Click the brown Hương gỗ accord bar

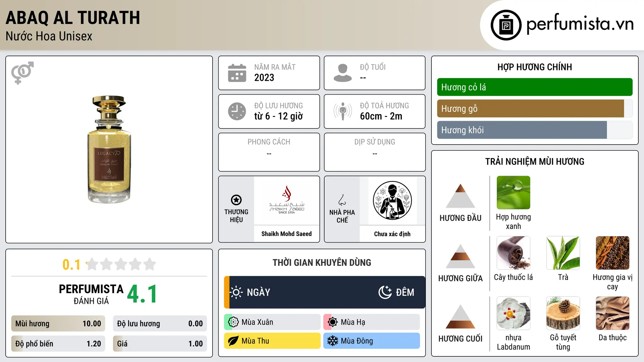tap(530, 108)
